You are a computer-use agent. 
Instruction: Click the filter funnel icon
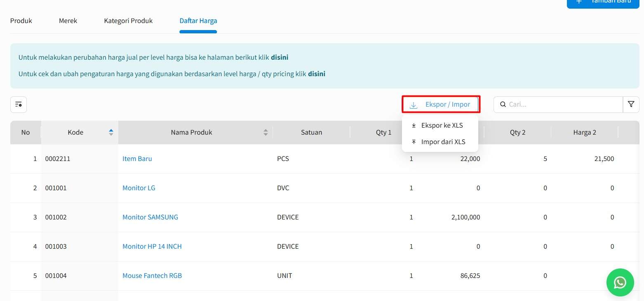pyautogui.click(x=631, y=105)
